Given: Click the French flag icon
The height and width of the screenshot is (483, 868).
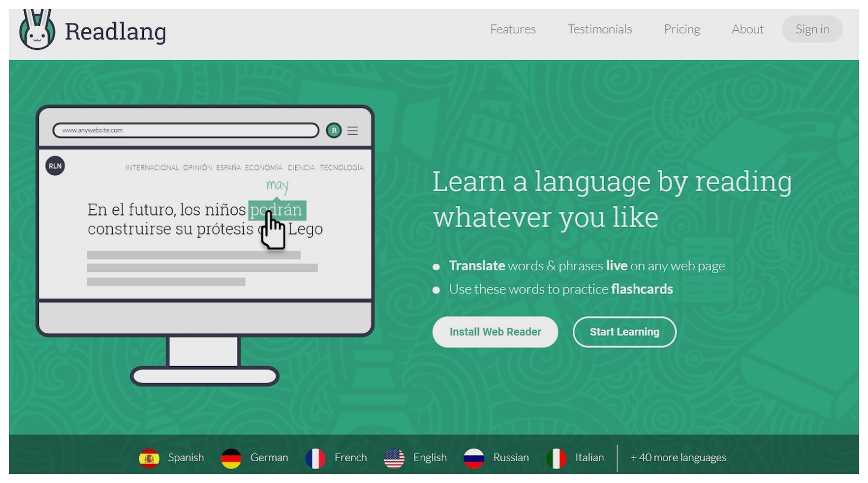Looking at the screenshot, I should [316, 458].
